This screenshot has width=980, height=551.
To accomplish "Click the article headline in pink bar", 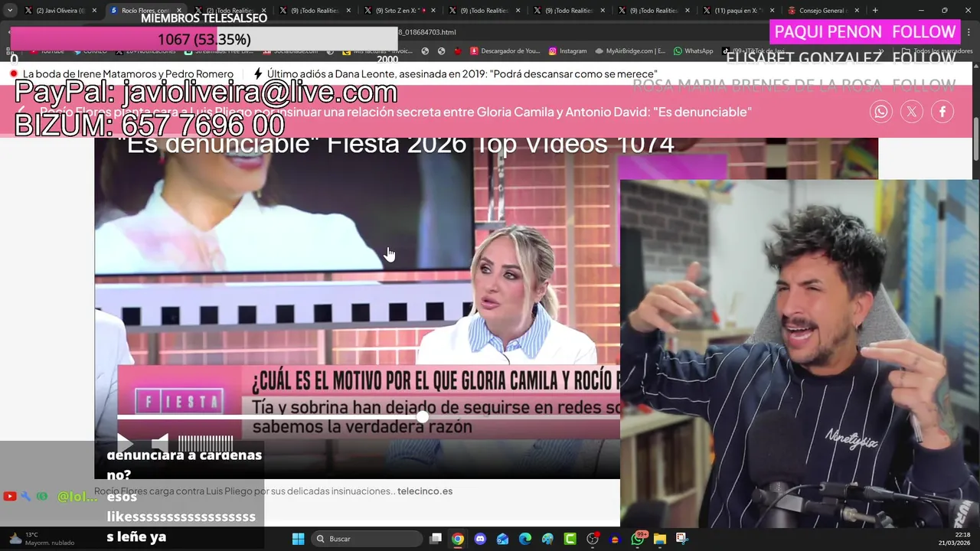I will (x=396, y=112).
